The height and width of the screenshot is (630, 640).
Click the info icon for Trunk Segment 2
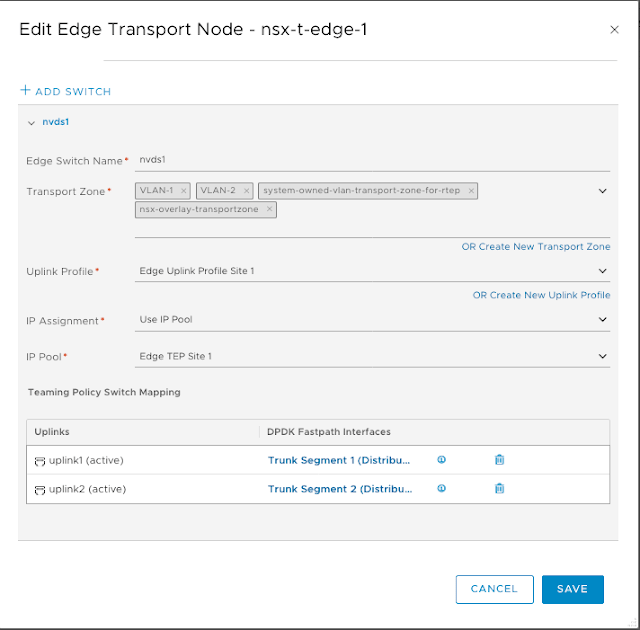[441, 489]
